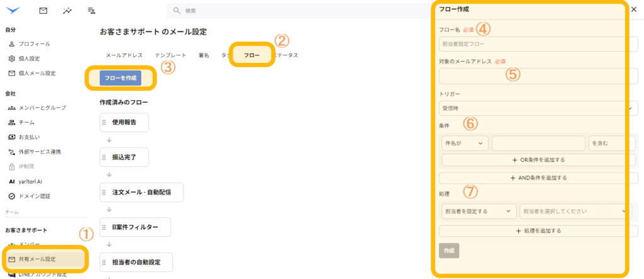Open the 担当者を選択してください dropdown
This screenshot has height=279, width=644.
pyautogui.click(x=575, y=212)
